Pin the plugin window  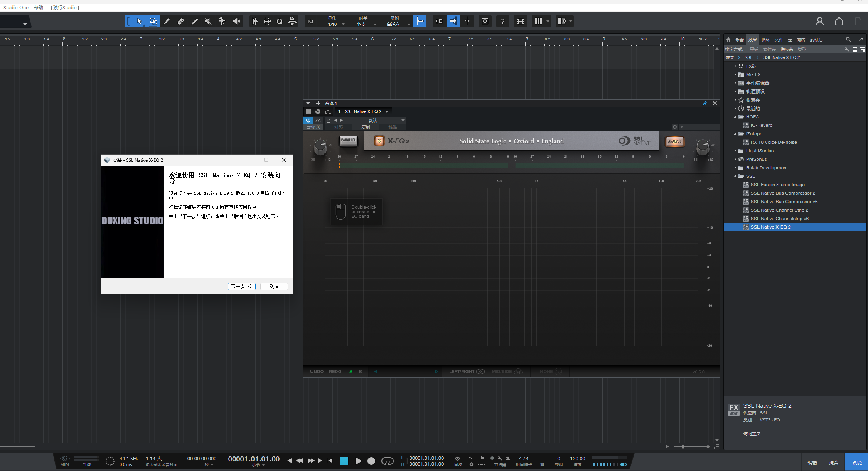coord(705,103)
